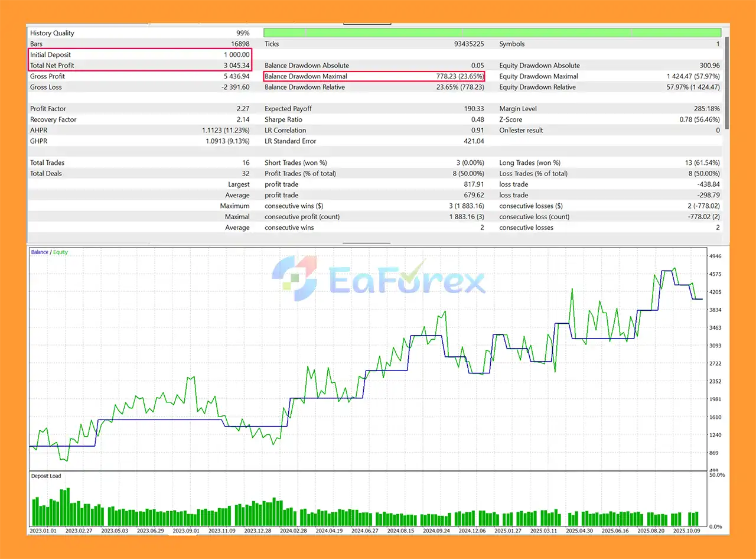Image resolution: width=756 pixels, height=559 pixels.
Task: Select the Balance legend label above the chart
Action: pos(39,252)
